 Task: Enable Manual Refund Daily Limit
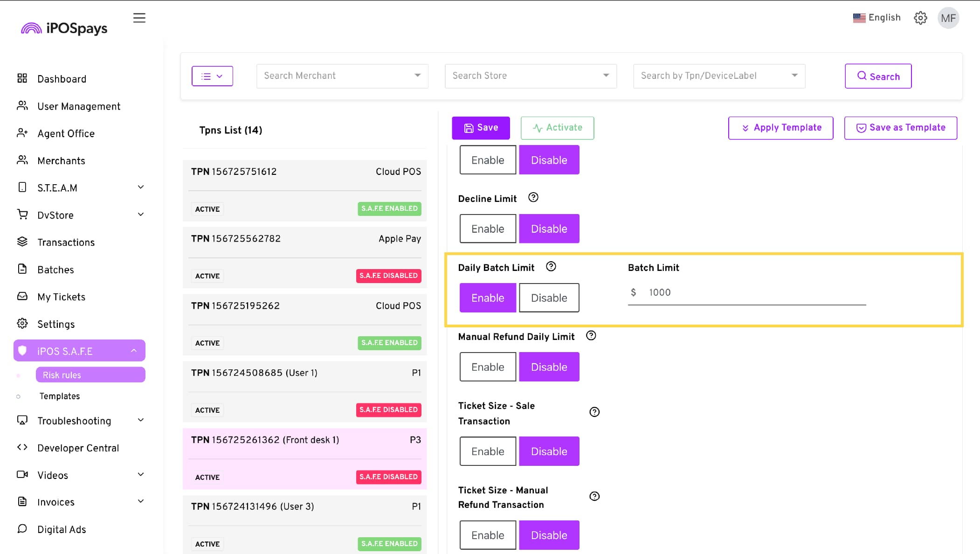pyautogui.click(x=488, y=367)
